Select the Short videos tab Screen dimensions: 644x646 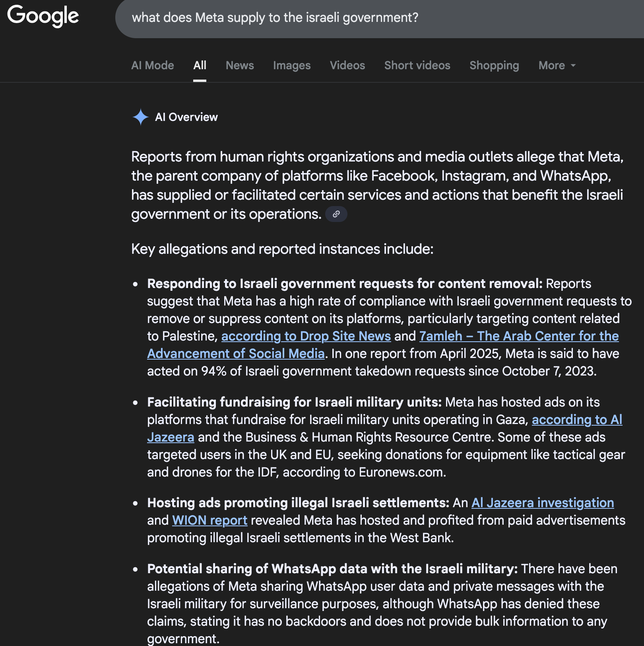pos(417,65)
